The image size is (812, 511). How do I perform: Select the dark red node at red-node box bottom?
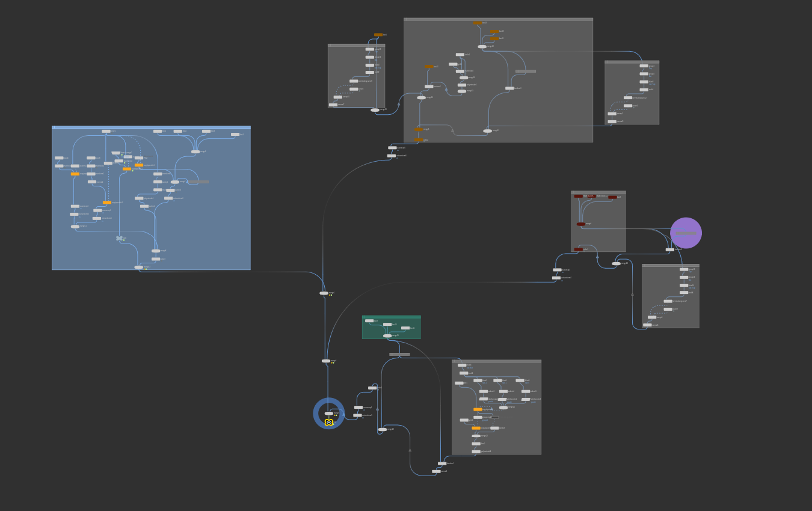[579, 249]
